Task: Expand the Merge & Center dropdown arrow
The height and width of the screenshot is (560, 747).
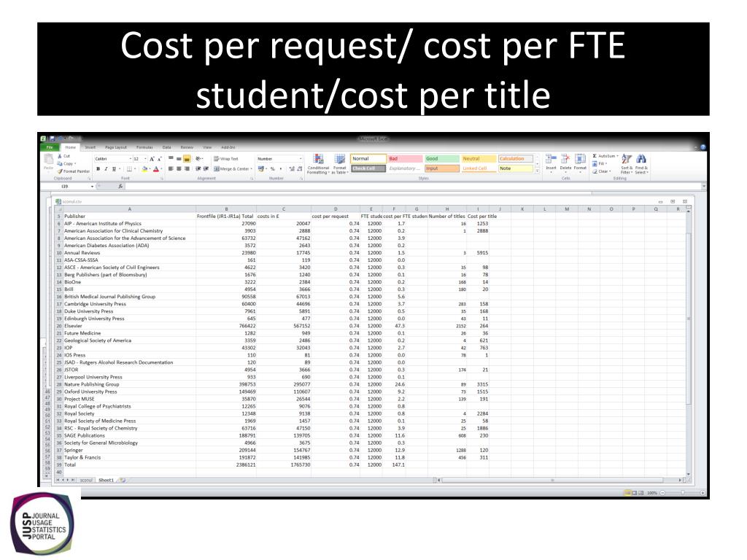Action: (252, 169)
